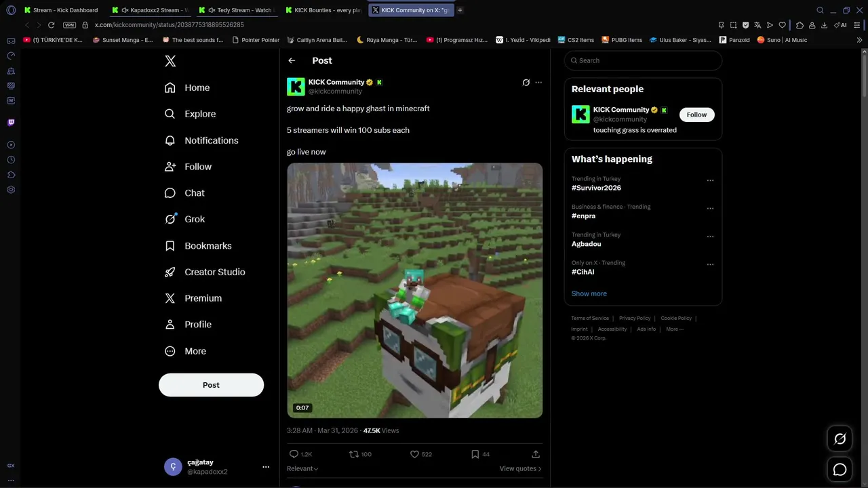Screen dimensions: 868x488
Task: Open Privacy Policy footer link
Action: [x=635, y=318]
